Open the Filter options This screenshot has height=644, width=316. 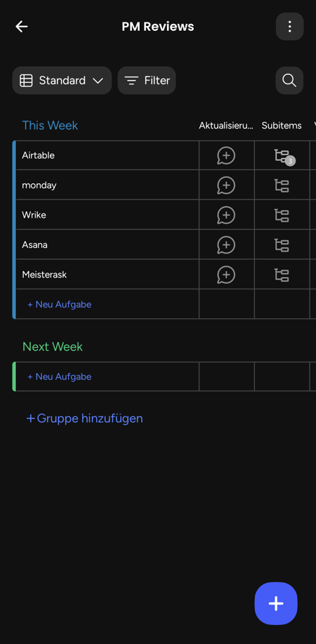(x=147, y=81)
